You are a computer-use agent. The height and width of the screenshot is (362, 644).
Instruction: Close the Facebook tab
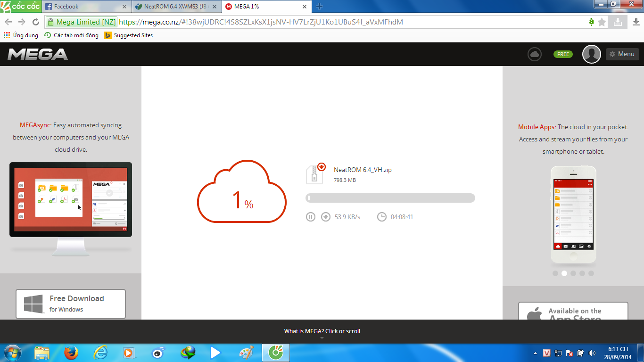coord(124,7)
